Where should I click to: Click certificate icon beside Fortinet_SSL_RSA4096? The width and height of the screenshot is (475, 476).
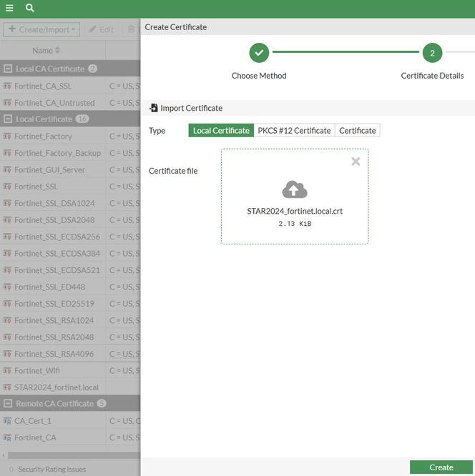pyautogui.click(x=7, y=354)
